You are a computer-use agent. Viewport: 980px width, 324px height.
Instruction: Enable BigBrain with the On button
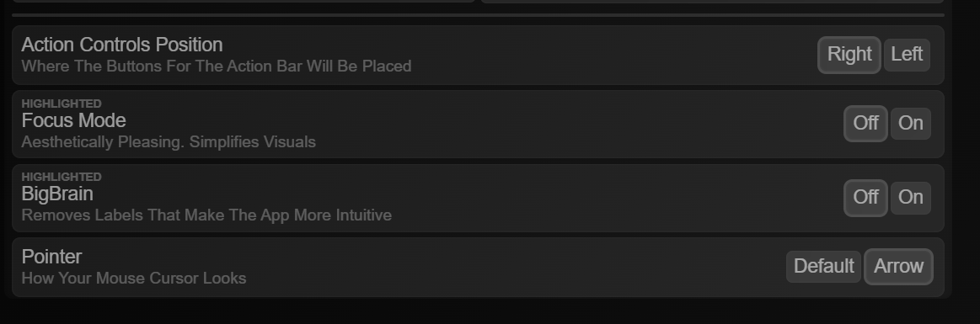tap(910, 198)
